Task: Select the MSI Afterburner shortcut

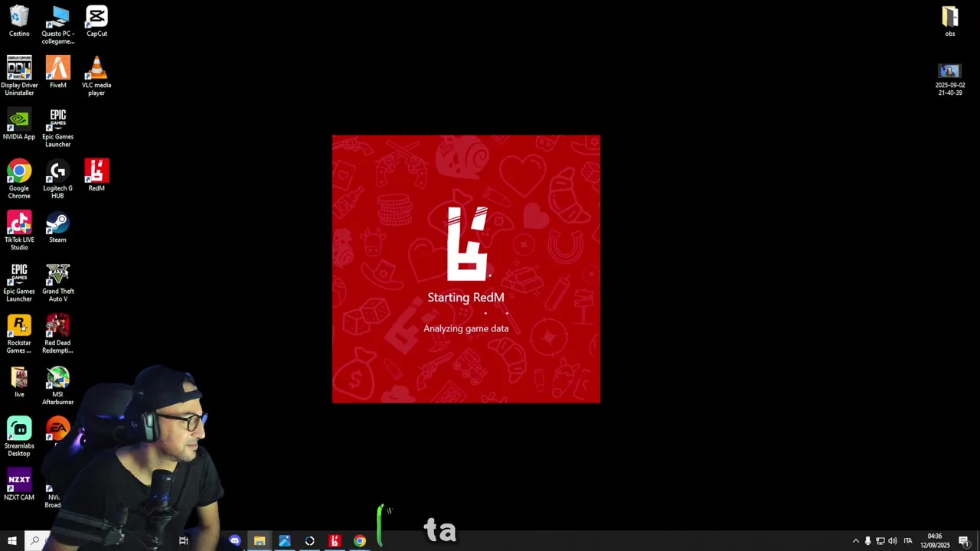Action: 58,385
